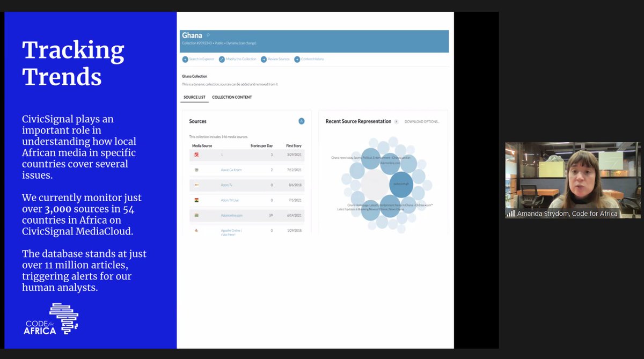
Task: Open Content History via its circular icon
Action: point(297,59)
